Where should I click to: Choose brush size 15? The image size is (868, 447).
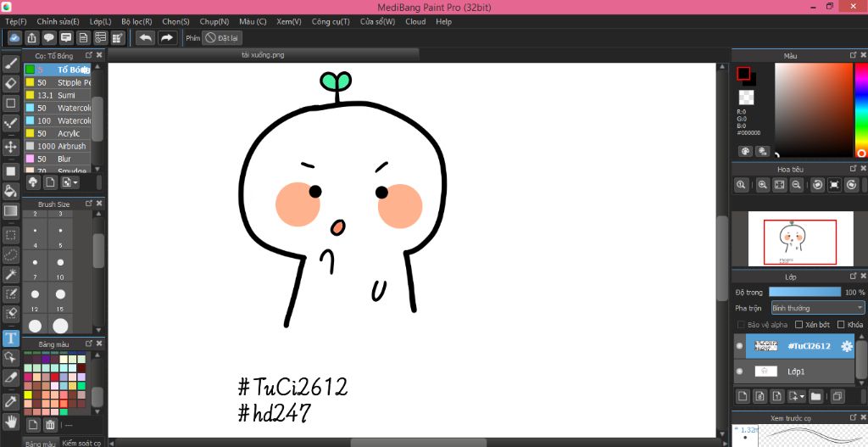coord(60,298)
